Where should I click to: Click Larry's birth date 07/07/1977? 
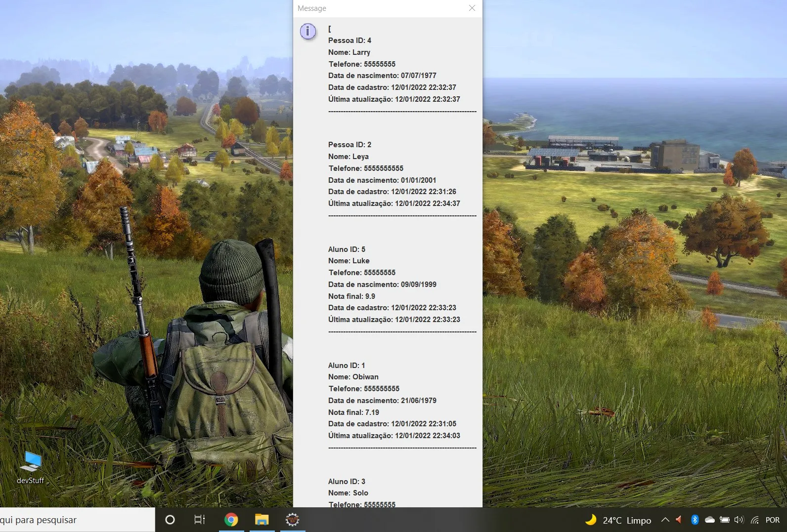[419, 76]
